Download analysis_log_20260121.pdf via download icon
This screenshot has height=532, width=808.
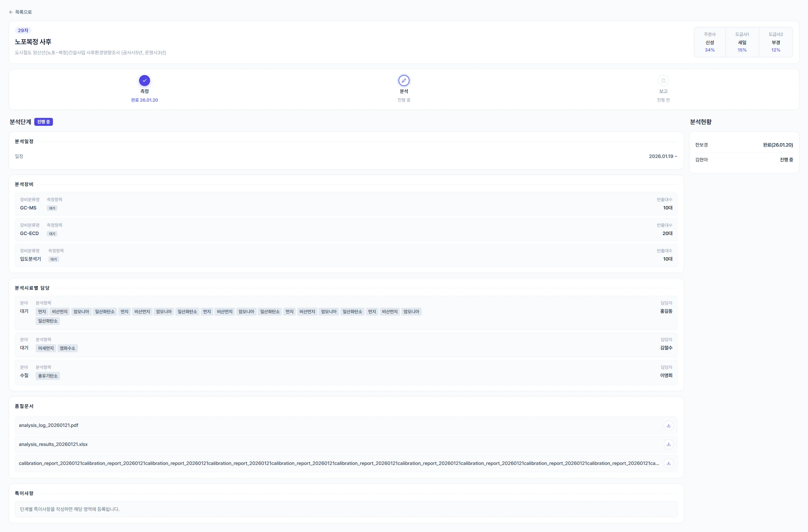pos(669,426)
